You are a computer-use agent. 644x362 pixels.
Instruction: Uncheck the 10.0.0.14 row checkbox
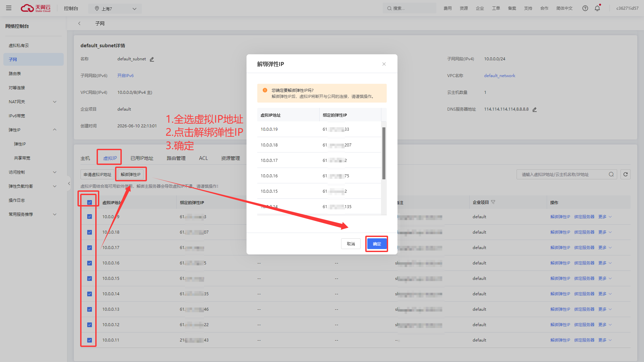[90, 294]
